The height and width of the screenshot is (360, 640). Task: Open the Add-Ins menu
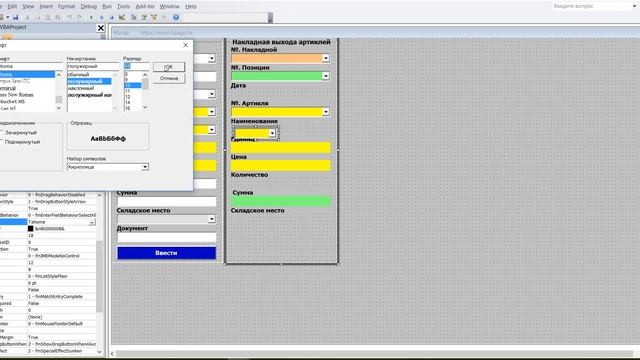pos(145,7)
